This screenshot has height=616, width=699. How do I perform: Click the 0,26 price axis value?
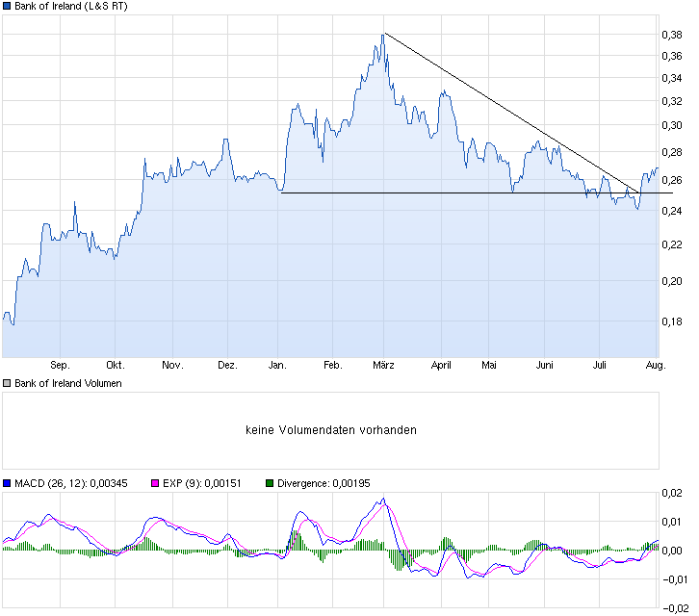point(672,181)
